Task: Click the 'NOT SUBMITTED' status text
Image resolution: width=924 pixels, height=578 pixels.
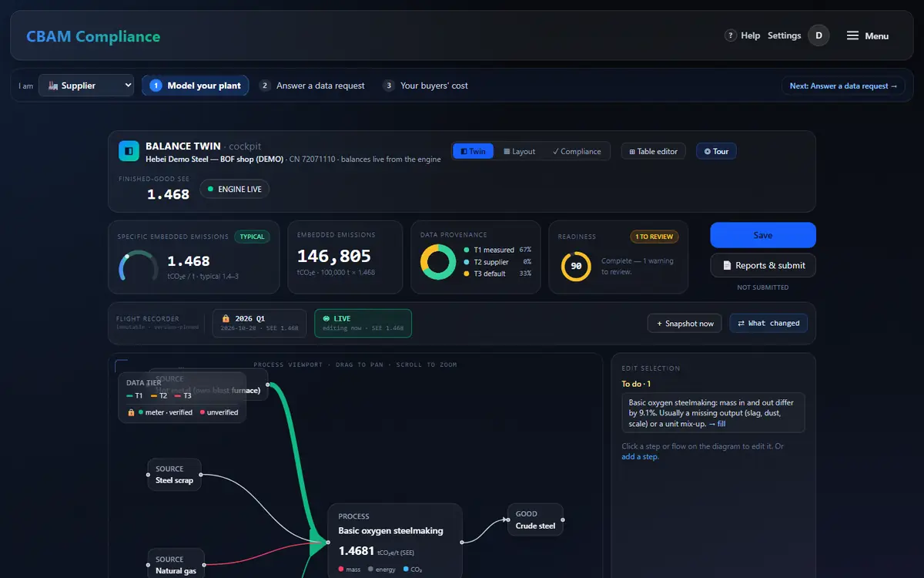Action: tap(763, 287)
